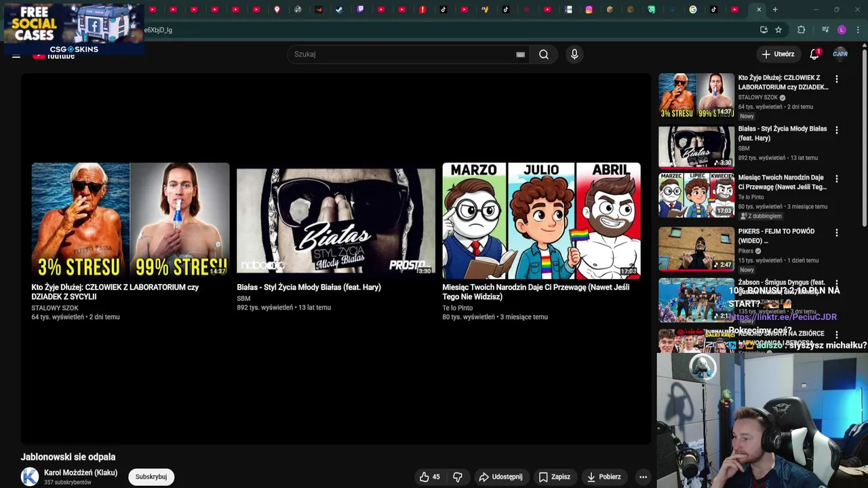This screenshot has width=868, height=488.
Task: Open the Chrome three-dot menu
Action: click(x=858, y=30)
